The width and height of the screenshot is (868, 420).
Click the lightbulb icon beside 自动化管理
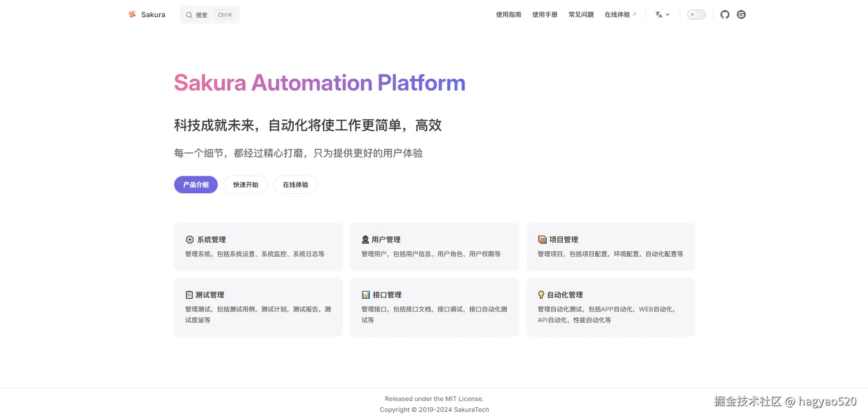[541, 295]
